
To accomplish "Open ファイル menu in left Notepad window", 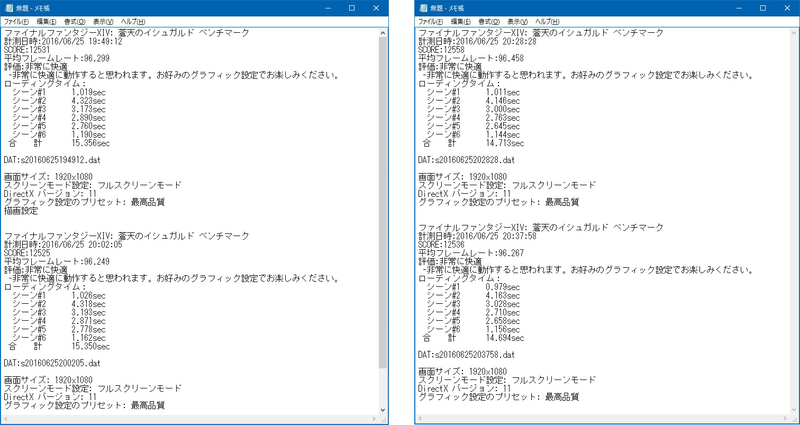I will 16,22.
